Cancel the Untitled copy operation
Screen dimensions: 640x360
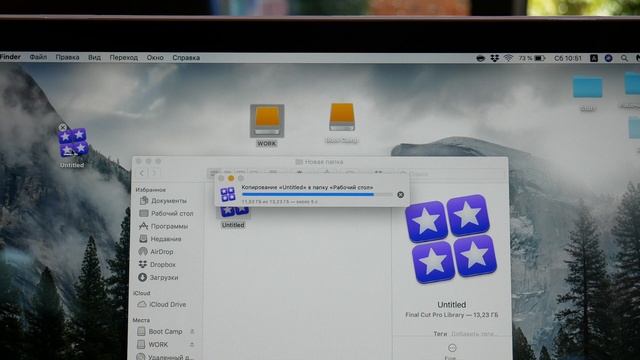(x=400, y=195)
